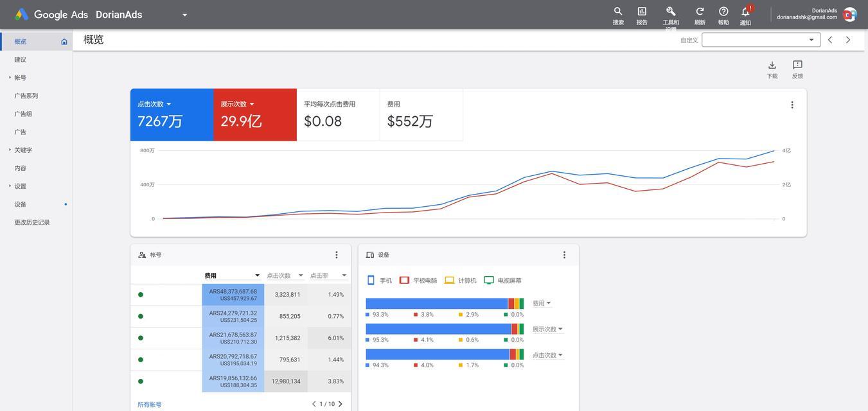868x411 pixels.
Task: Open 设备 card more options menu
Action: [x=564, y=255]
